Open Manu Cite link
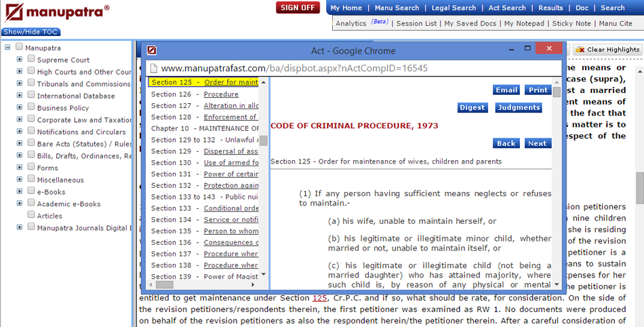644x327 pixels. coord(616,24)
